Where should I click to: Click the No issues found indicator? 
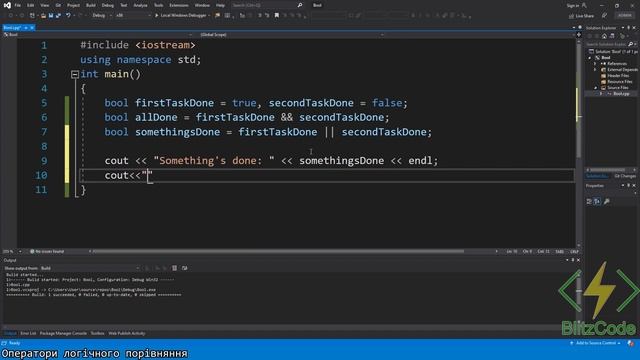click(x=47, y=251)
